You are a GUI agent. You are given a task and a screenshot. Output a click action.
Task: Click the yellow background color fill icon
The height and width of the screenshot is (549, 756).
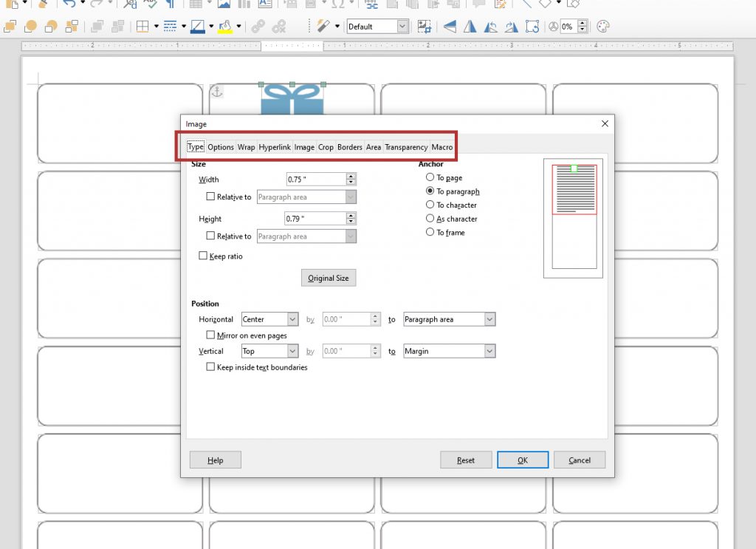tap(224, 27)
